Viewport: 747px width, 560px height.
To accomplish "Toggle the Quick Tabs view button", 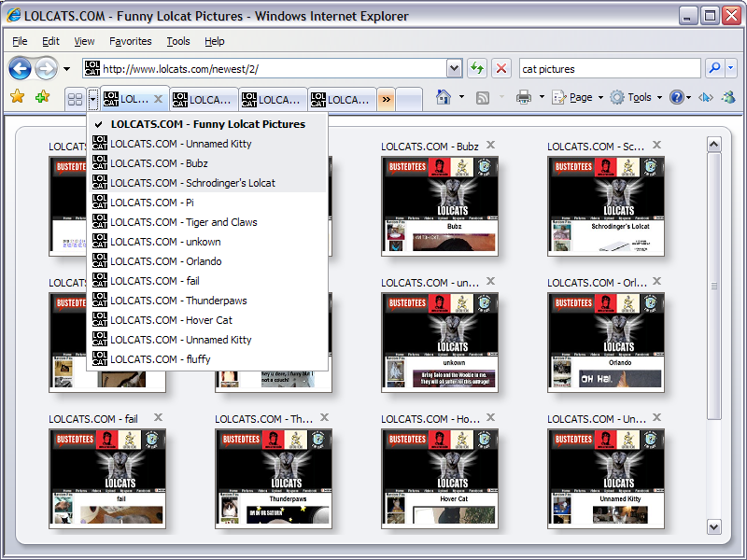I will tap(75, 99).
